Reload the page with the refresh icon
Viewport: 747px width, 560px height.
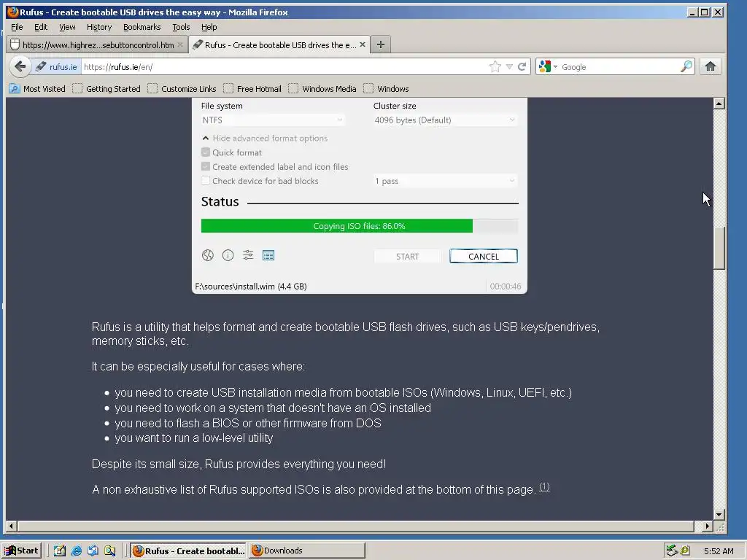[522, 66]
